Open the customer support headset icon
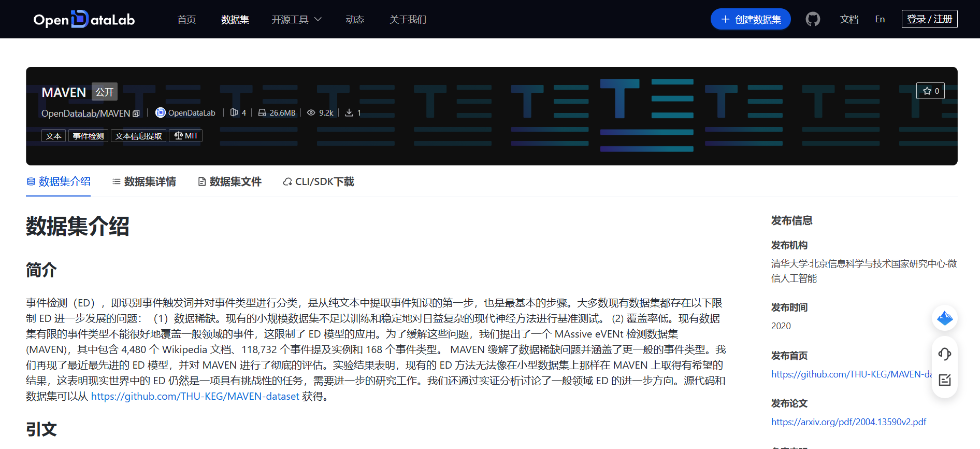 click(945, 354)
